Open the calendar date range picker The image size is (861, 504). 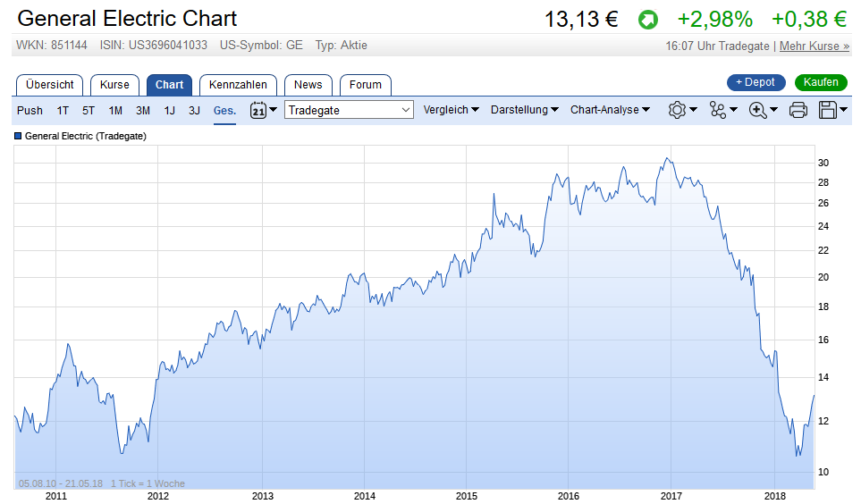pos(257,110)
